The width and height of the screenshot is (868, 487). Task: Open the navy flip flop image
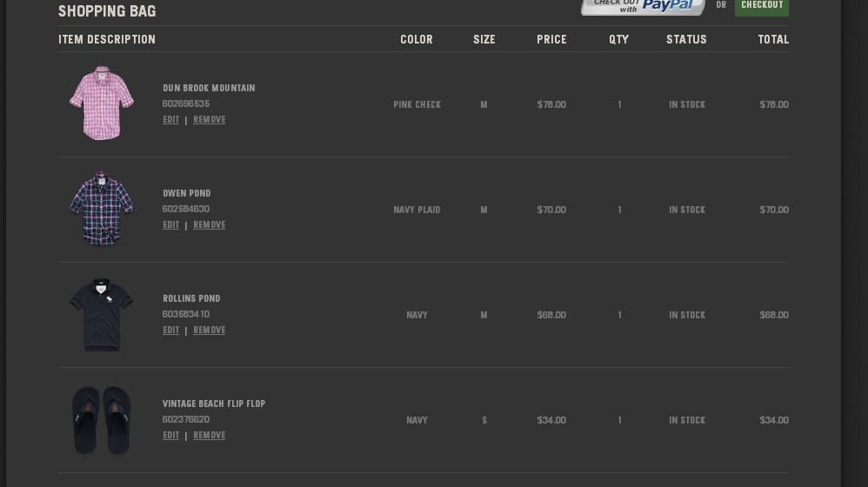click(102, 420)
